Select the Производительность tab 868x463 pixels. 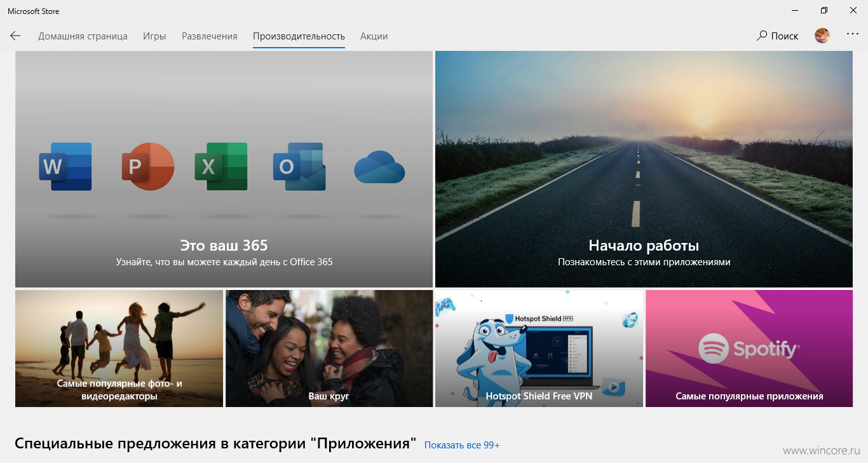tap(299, 36)
